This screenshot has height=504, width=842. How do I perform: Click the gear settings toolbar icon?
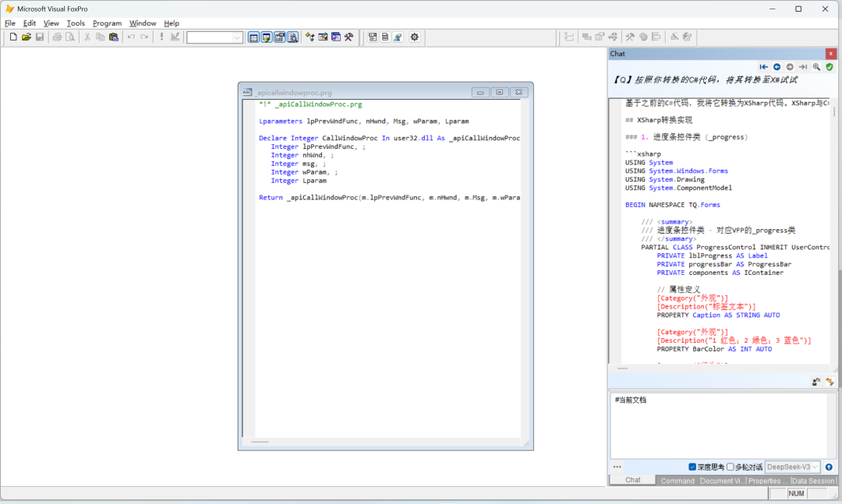pyautogui.click(x=414, y=37)
